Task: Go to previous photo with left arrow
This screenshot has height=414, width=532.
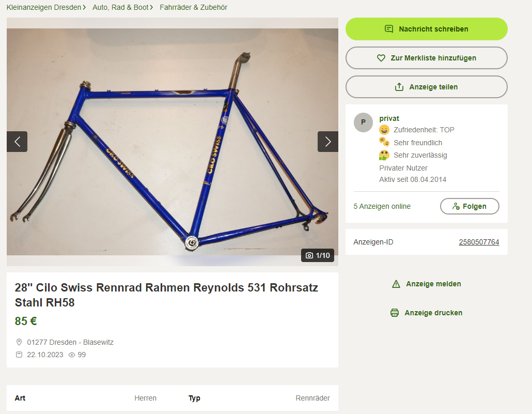Action: (17, 142)
